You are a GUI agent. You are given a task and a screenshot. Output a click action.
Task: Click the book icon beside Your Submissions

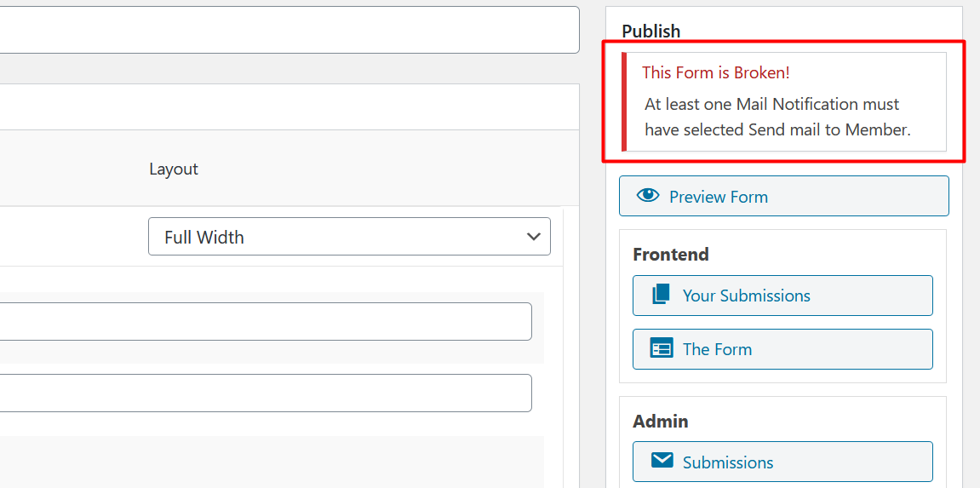point(661,295)
